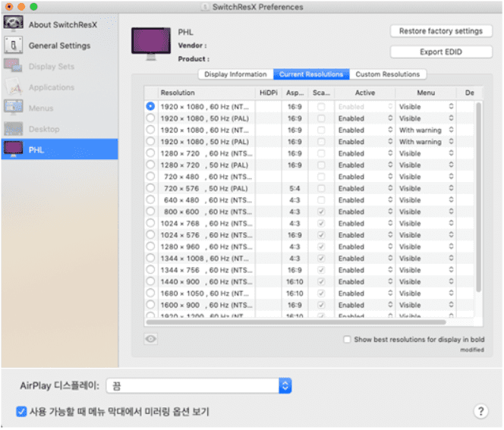This screenshot has height=430, width=504.
Task: Sort by Resolution column header
Action: (206, 93)
